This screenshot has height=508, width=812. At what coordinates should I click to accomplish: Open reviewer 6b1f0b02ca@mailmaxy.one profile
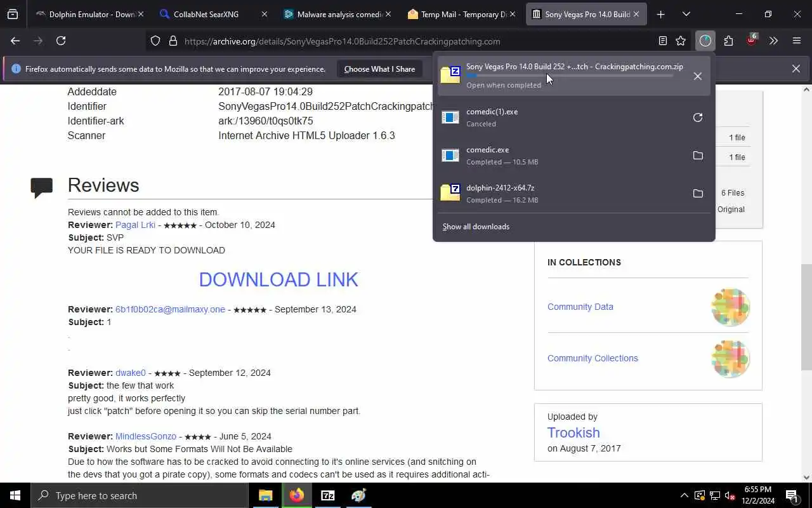(x=170, y=309)
